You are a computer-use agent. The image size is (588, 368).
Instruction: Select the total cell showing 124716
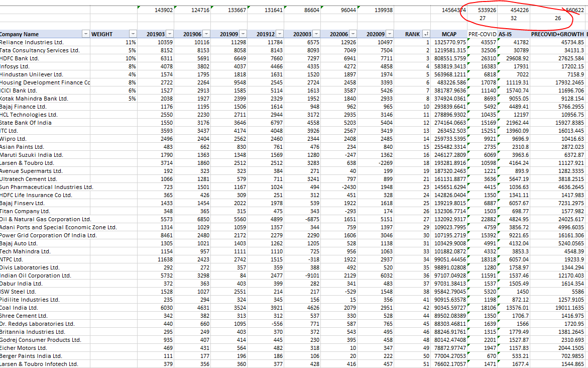[192, 10]
